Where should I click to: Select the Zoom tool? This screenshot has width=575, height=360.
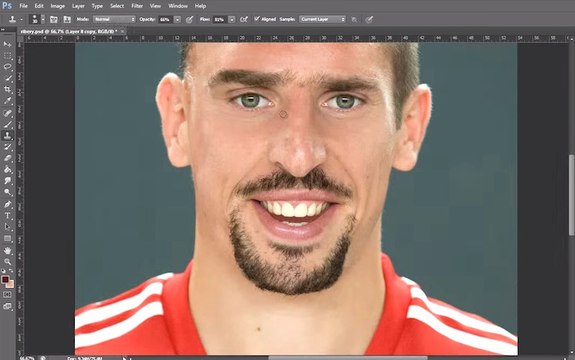point(7,262)
